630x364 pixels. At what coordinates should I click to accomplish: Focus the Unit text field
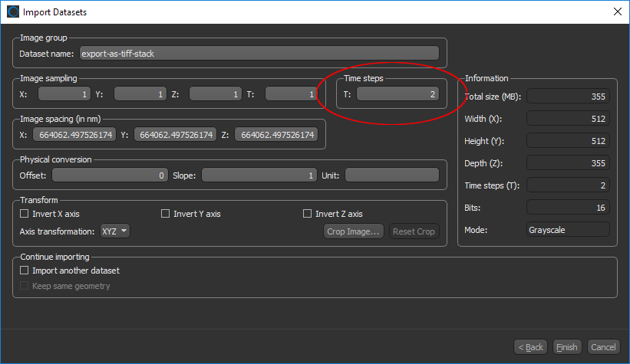[392, 175]
